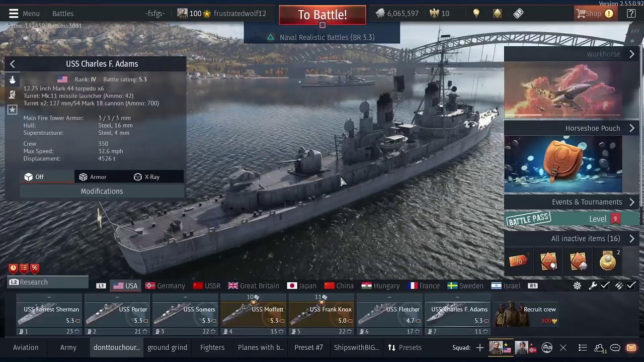
Task: Click the Golden Eagles currency icon
Action: (433, 14)
